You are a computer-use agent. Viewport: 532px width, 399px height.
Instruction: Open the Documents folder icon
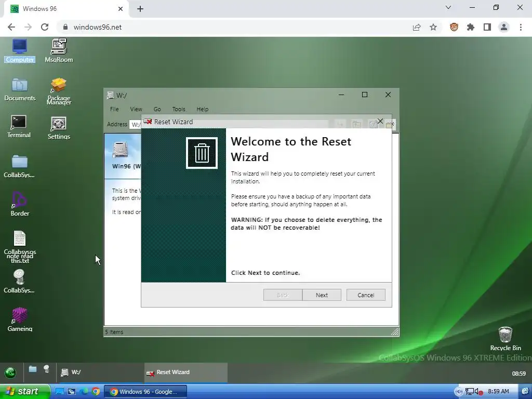point(20,89)
